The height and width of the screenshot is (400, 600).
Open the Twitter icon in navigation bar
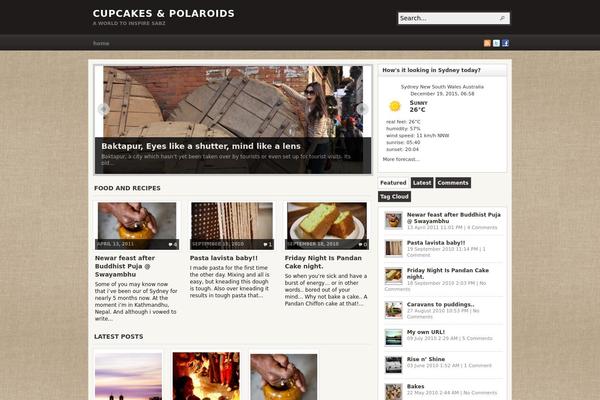coord(496,43)
